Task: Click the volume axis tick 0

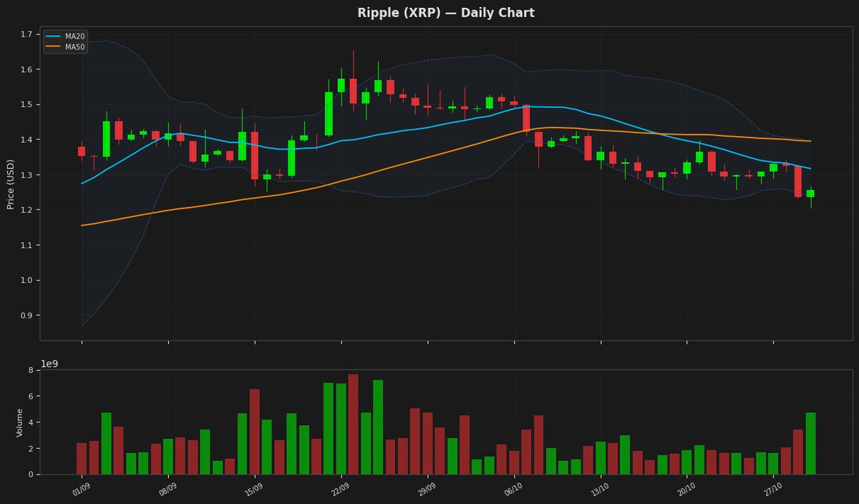Action: pyautogui.click(x=31, y=474)
